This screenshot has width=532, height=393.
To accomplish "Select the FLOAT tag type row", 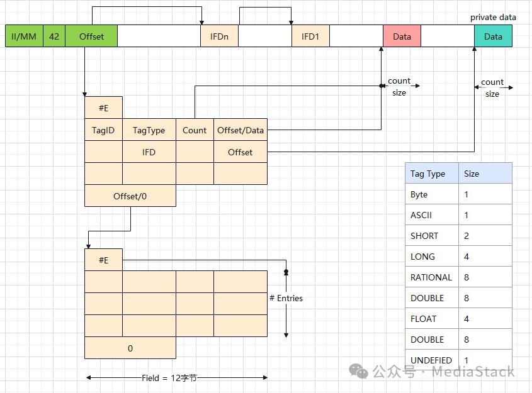I will coord(458,318).
